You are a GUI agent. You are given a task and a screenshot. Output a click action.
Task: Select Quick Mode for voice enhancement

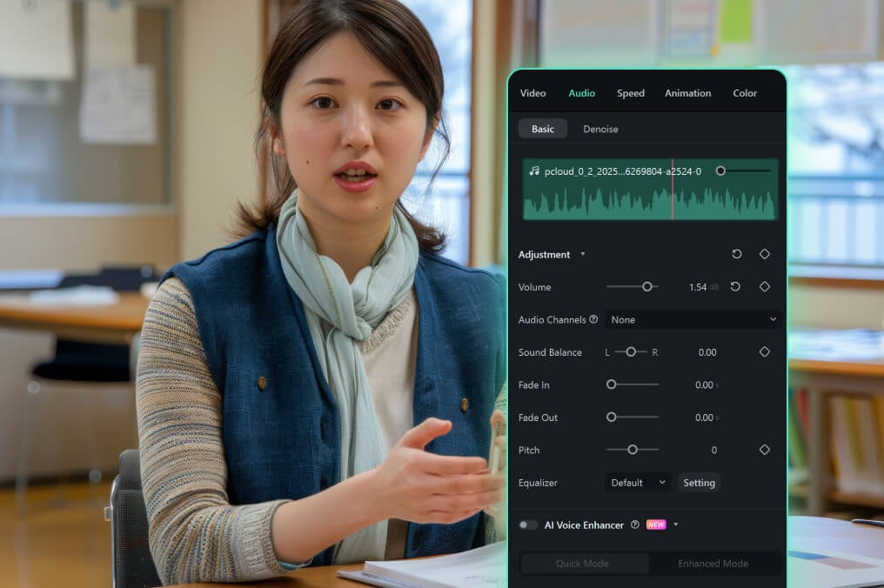(x=584, y=564)
